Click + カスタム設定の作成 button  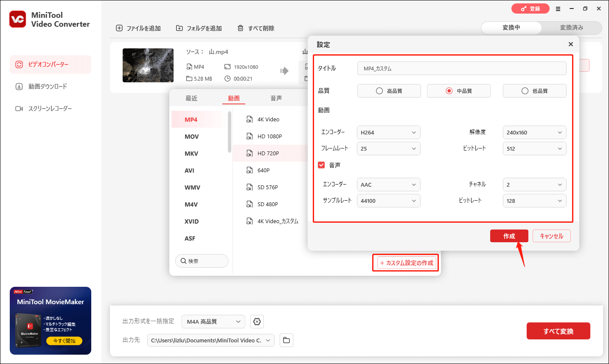[x=407, y=263]
